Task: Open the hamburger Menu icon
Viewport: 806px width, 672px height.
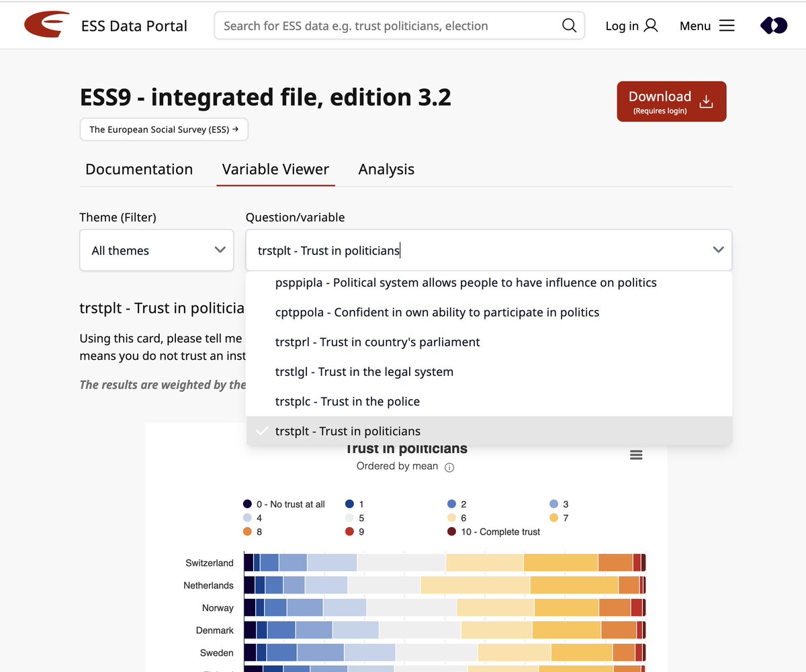Action: pos(727,26)
